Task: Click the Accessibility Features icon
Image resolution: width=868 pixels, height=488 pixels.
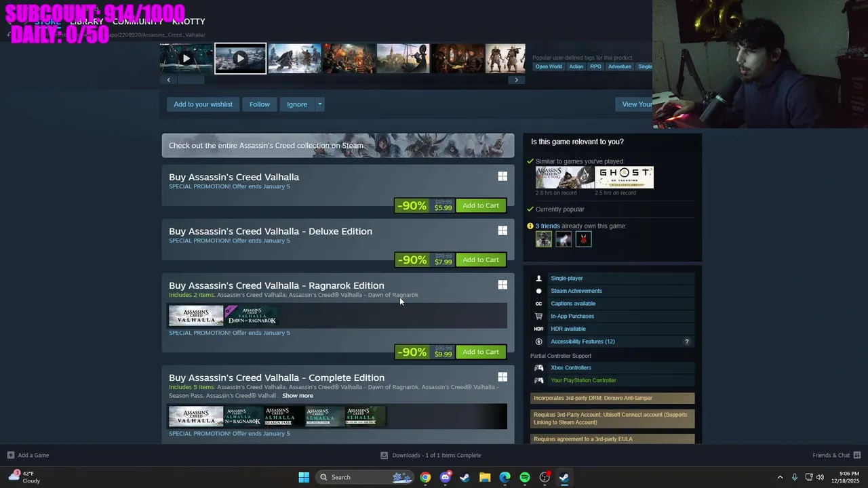Action: click(x=539, y=342)
